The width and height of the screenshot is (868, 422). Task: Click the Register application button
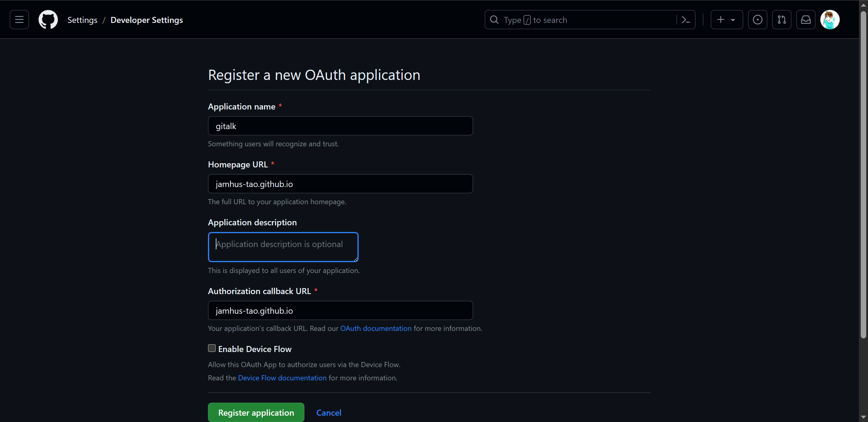[x=256, y=413]
